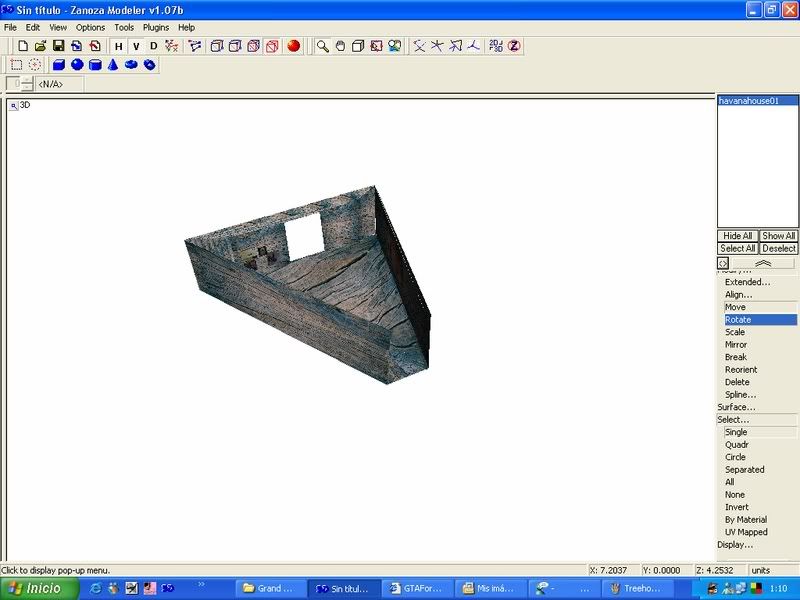Viewport: 800px width, 600px height.
Task: Click the Deselect button
Action: click(778, 248)
